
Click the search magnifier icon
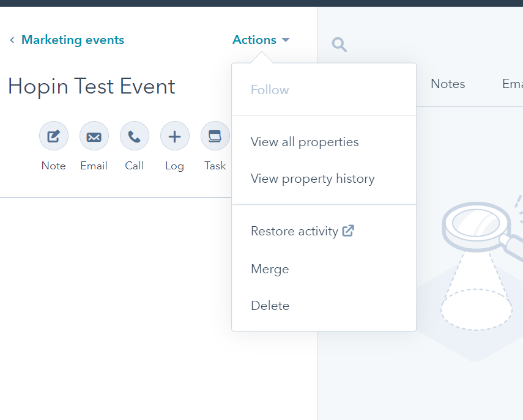point(339,45)
